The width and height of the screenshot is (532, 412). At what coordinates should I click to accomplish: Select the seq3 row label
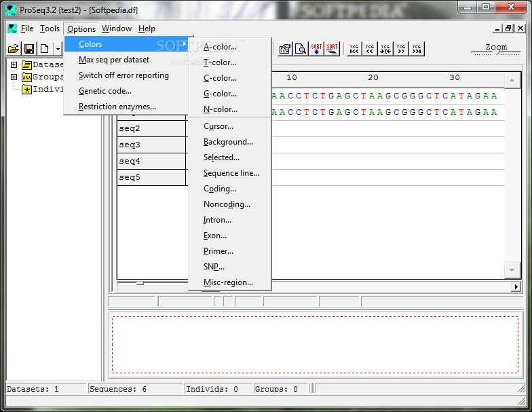(x=152, y=145)
